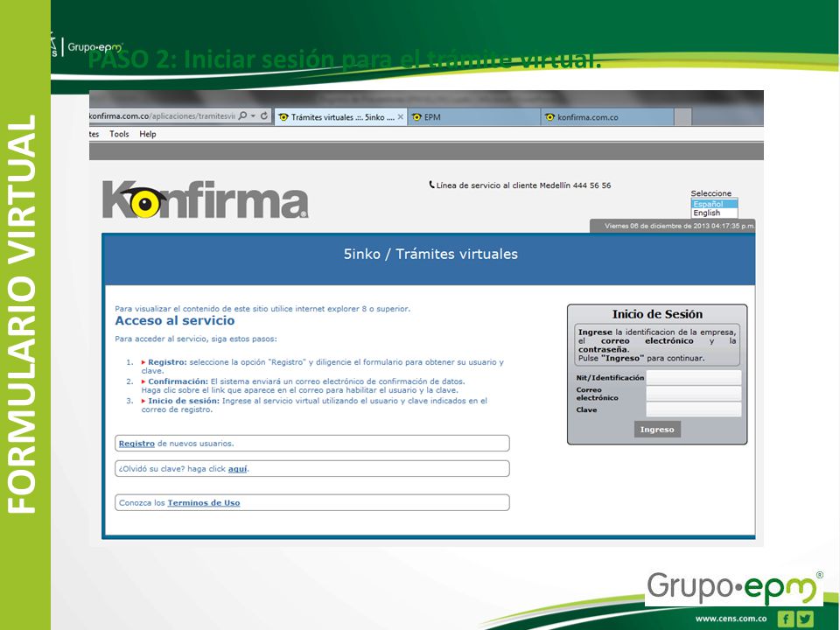The height and width of the screenshot is (630, 840).
Task: Click the Konfirma logo
Action: [x=205, y=199]
